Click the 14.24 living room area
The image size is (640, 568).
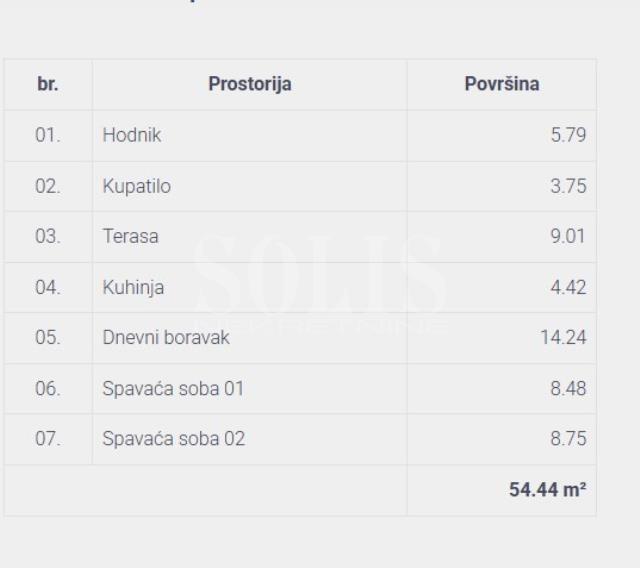(563, 338)
